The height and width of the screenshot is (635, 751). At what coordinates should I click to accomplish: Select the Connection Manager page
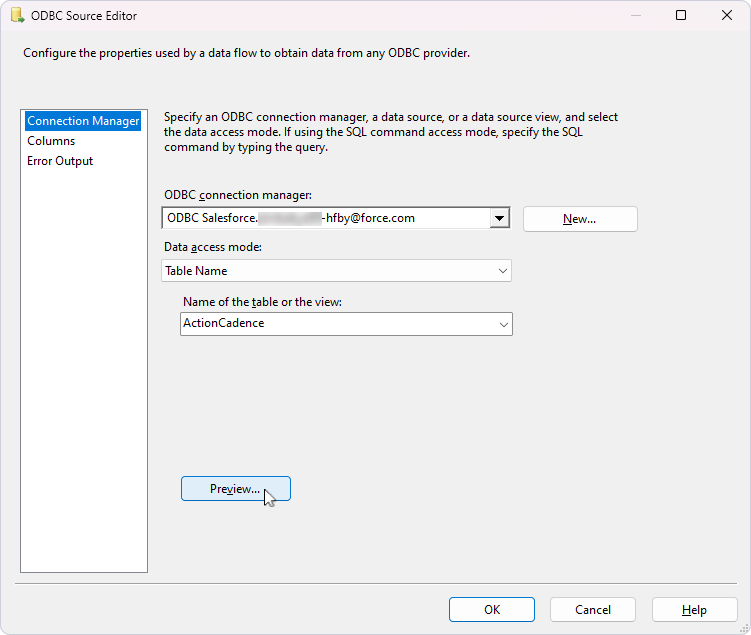[83, 121]
